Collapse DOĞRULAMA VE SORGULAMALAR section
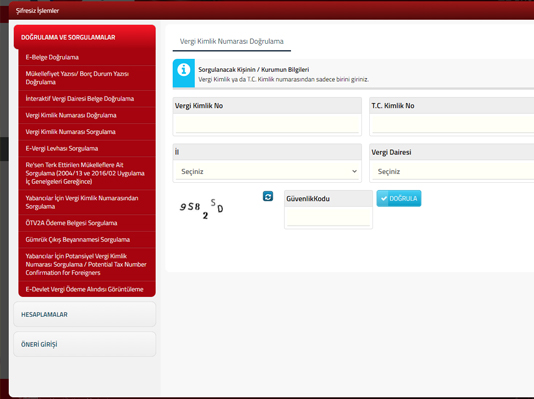Image resolution: width=534 pixels, height=399 pixels. pyautogui.click(x=85, y=37)
